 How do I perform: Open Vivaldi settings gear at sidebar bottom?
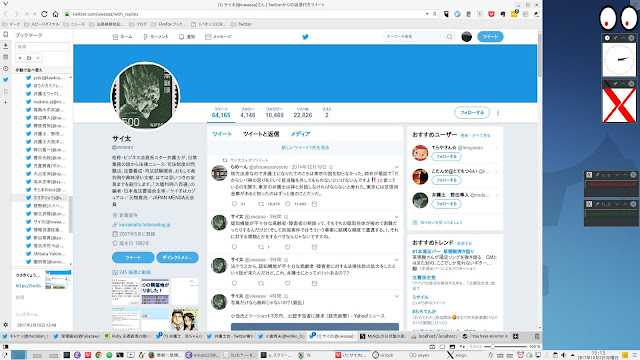[5, 325]
